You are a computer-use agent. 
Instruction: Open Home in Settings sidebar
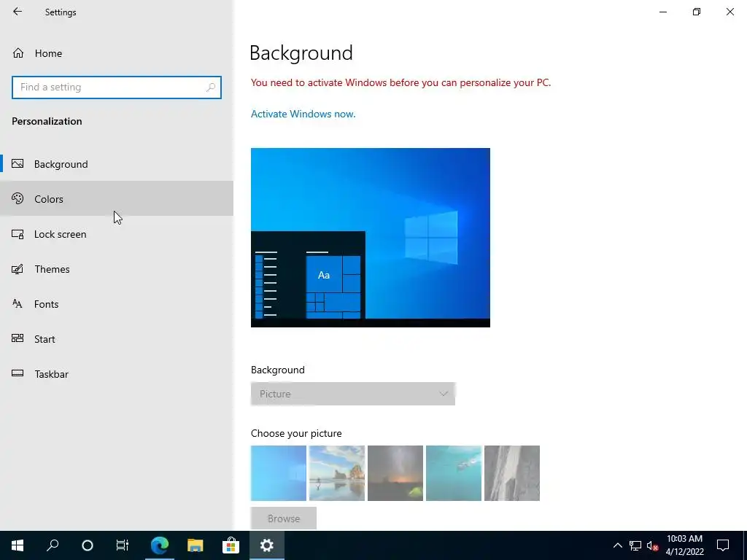pos(117,53)
